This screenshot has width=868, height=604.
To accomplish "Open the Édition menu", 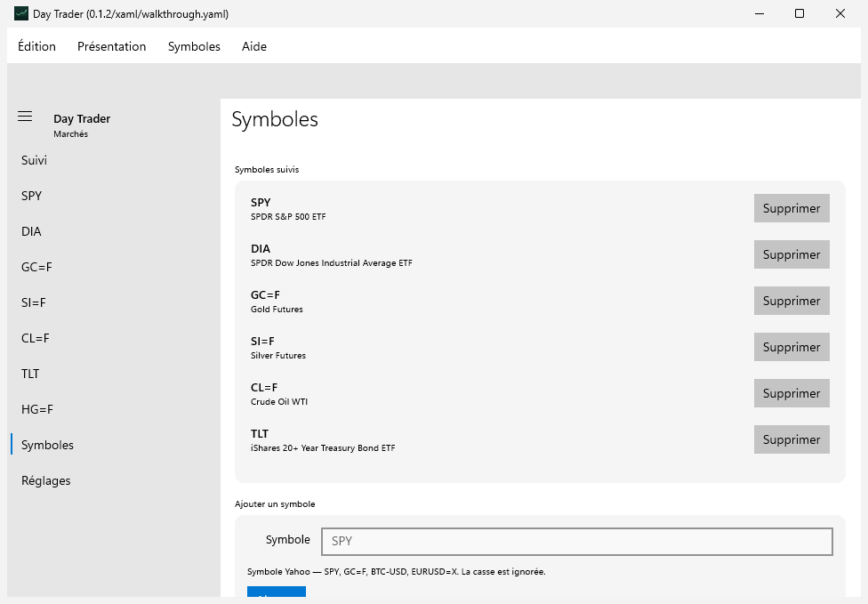I will 36,46.
